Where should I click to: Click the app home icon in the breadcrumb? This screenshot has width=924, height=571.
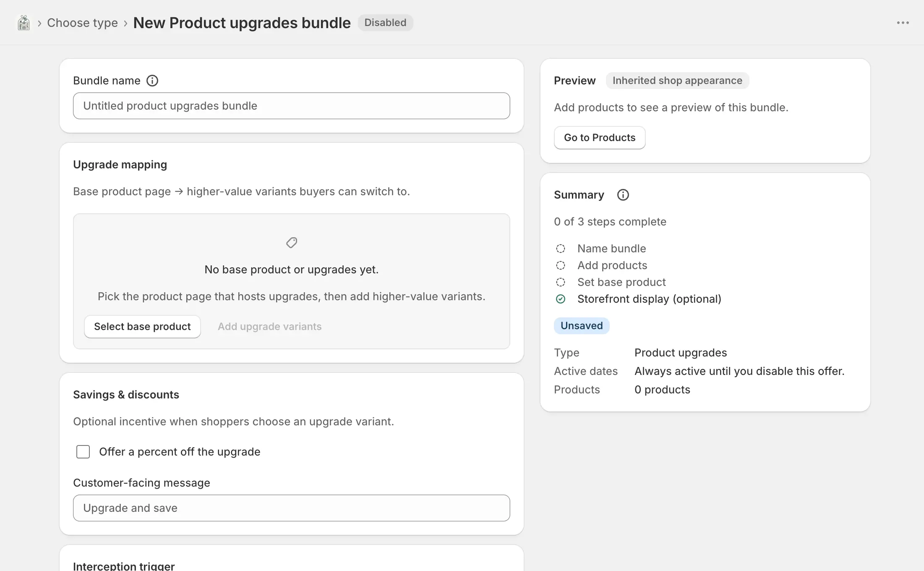tap(24, 23)
